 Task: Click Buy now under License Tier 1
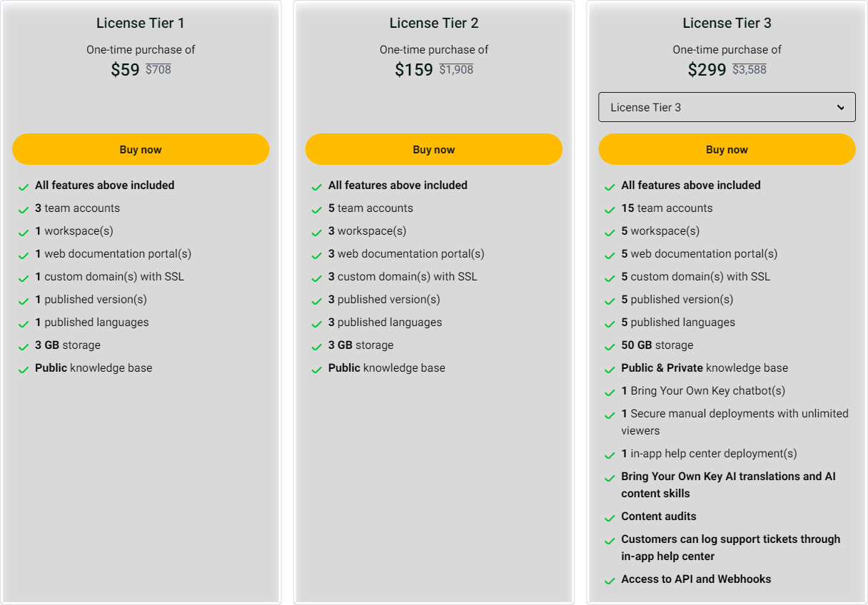[x=141, y=150]
